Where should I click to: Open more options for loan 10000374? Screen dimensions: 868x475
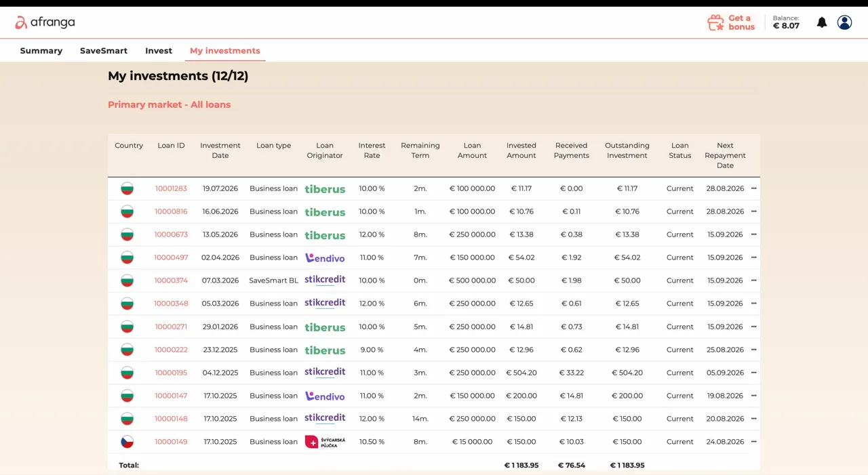point(753,281)
